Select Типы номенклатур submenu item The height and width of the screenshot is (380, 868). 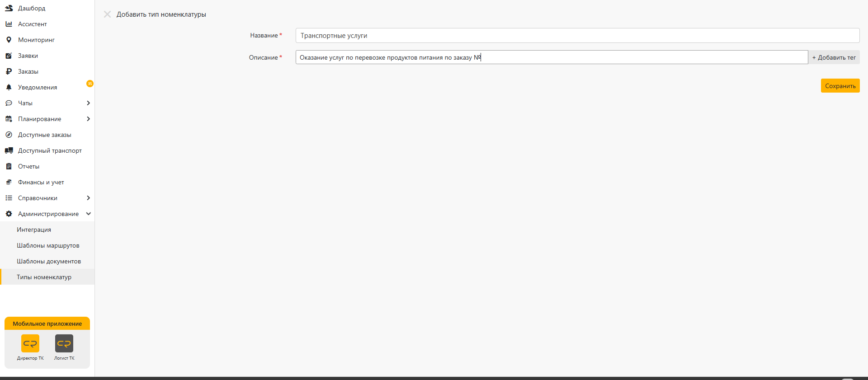tap(47, 277)
